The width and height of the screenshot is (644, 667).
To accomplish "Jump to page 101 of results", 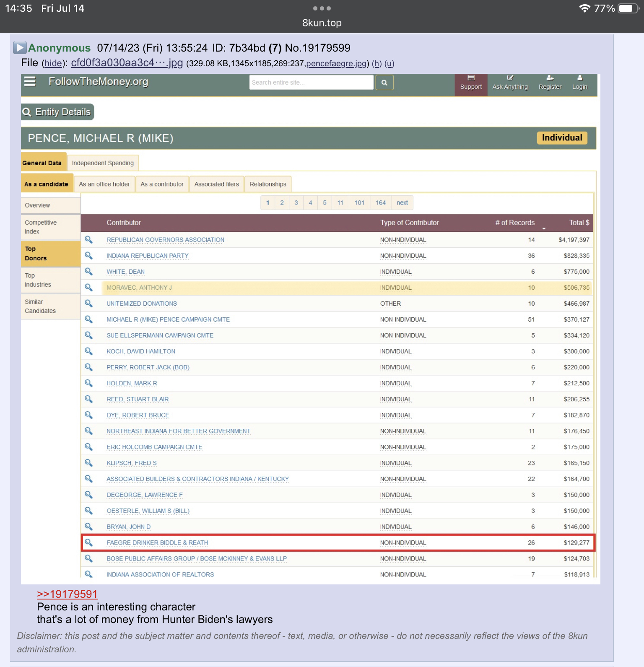I will (359, 202).
